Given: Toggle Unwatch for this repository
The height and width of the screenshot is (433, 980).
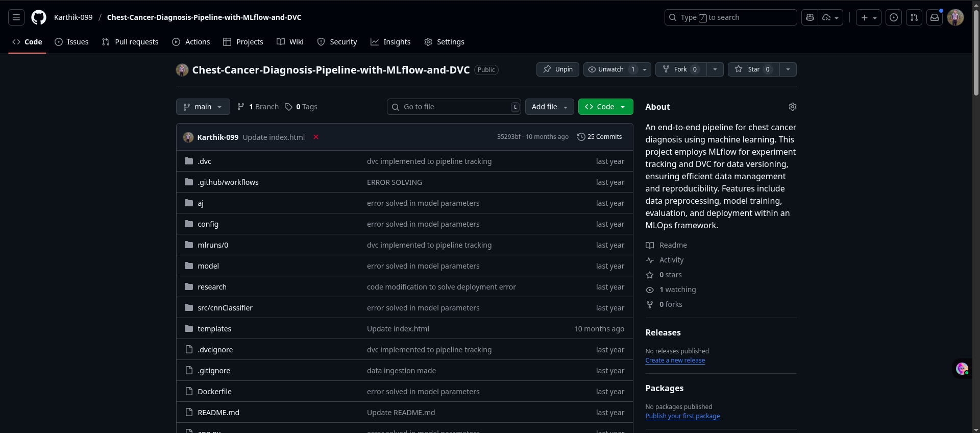Looking at the screenshot, I should (610, 69).
